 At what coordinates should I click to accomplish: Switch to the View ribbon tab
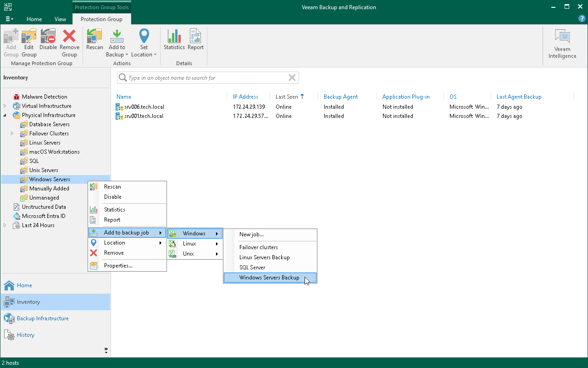point(60,19)
